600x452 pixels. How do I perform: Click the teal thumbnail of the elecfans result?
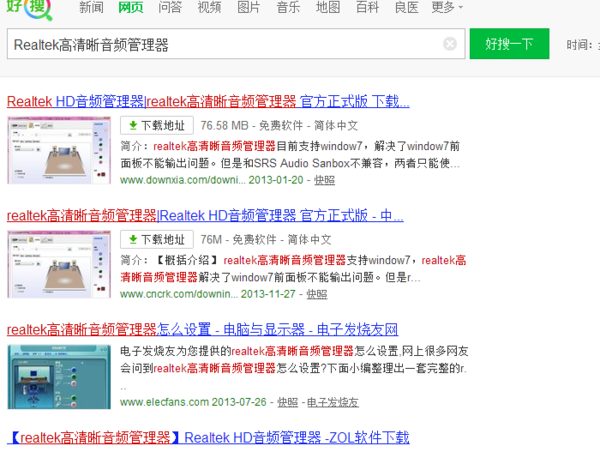pyautogui.click(x=59, y=377)
